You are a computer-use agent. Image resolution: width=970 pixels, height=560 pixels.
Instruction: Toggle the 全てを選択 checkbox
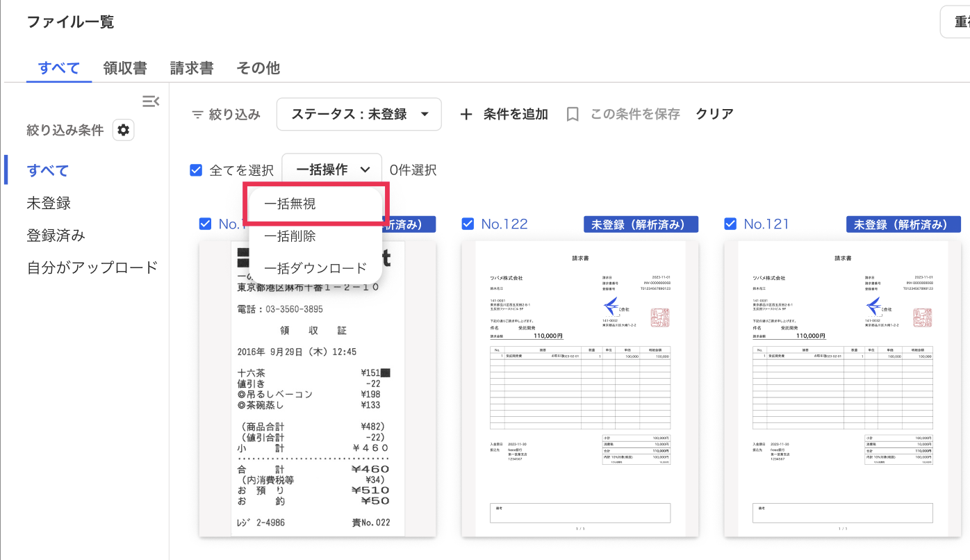pyautogui.click(x=196, y=170)
